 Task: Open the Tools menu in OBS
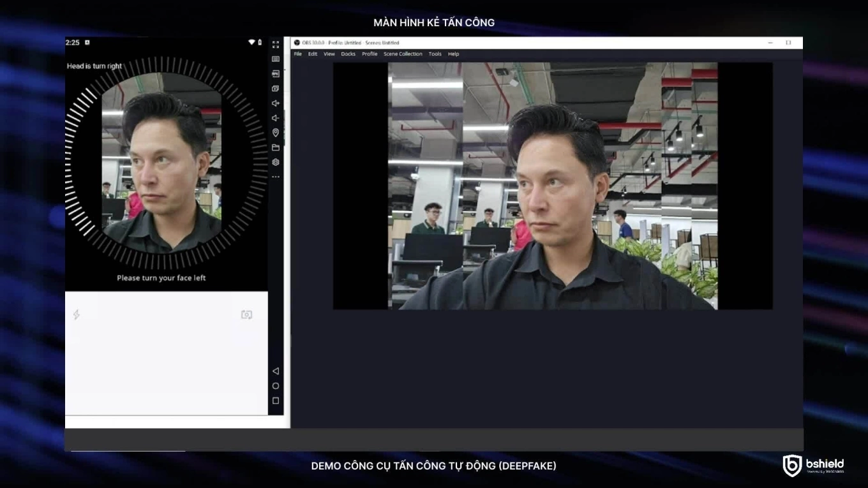(434, 54)
